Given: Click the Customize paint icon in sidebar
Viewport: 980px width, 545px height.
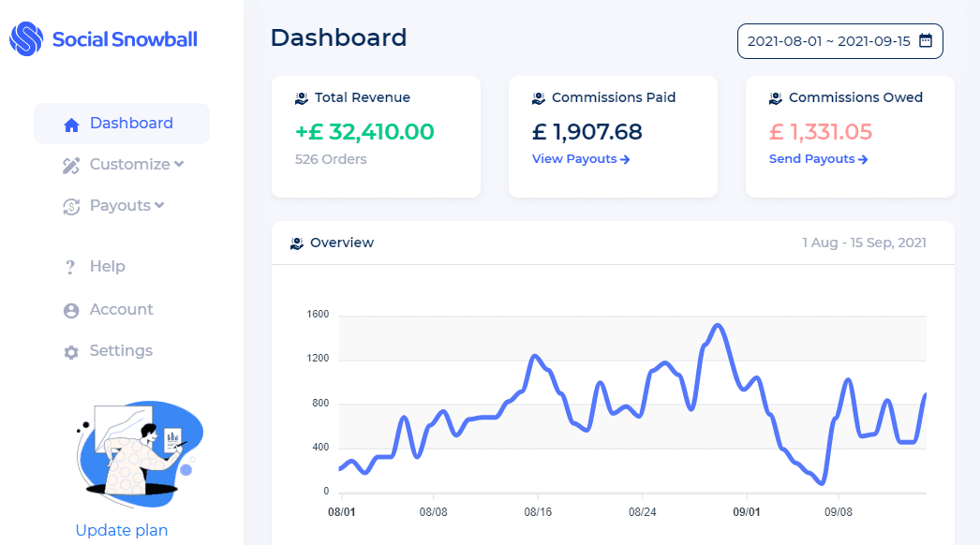Looking at the screenshot, I should coord(71,166).
